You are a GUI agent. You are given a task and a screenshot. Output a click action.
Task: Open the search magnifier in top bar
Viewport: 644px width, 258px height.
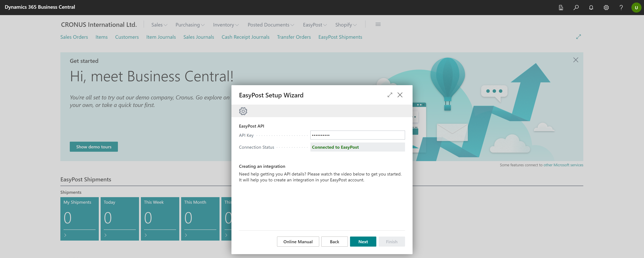576,8
